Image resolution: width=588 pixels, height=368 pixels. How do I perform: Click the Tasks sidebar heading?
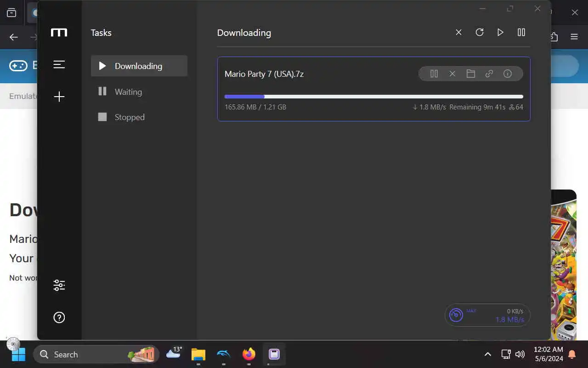point(101,33)
